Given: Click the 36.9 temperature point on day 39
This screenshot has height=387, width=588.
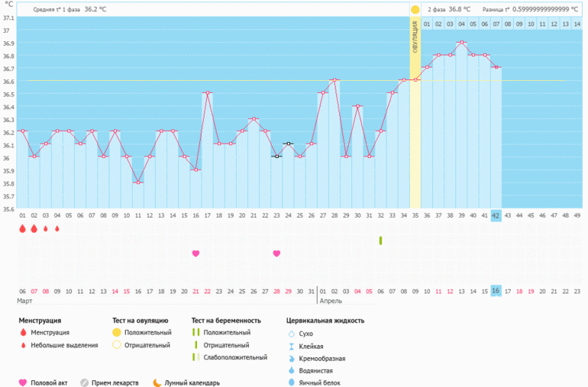Looking at the screenshot, I should pos(461,43).
